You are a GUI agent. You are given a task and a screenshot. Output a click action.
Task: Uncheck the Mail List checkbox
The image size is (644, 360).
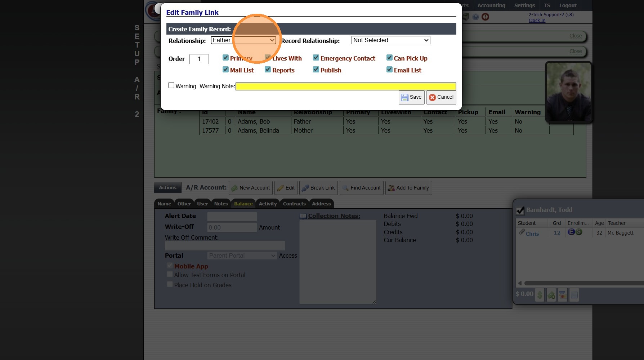[225, 70]
